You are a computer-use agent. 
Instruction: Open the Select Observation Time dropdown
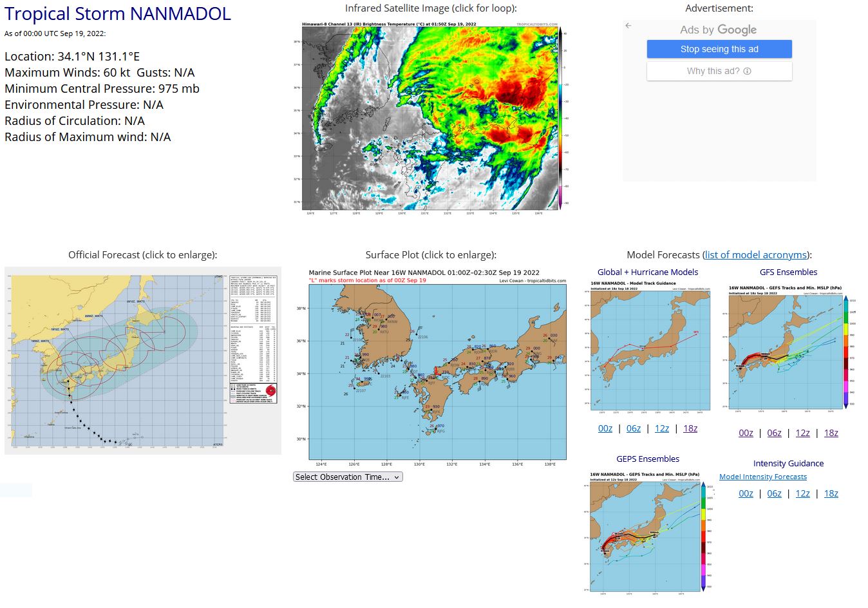(x=348, y=477)
